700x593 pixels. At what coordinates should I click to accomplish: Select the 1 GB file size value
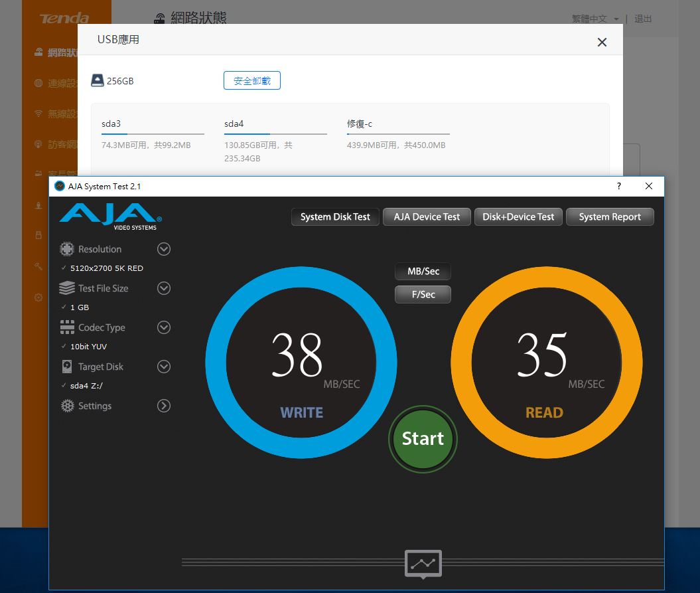pyautogui.click(x=80, y=307)
